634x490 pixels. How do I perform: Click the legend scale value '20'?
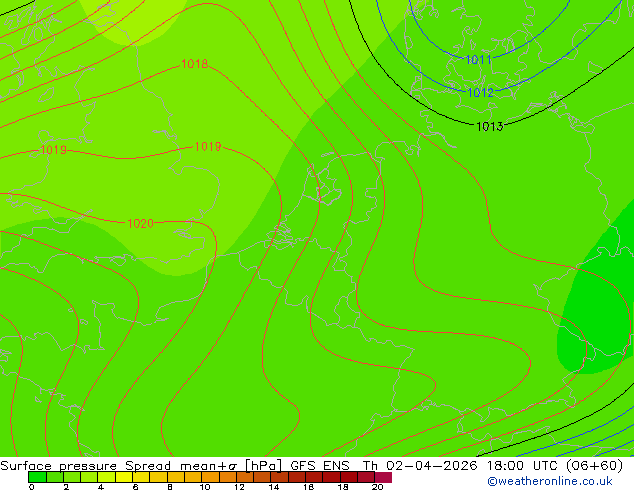[378, 487]
